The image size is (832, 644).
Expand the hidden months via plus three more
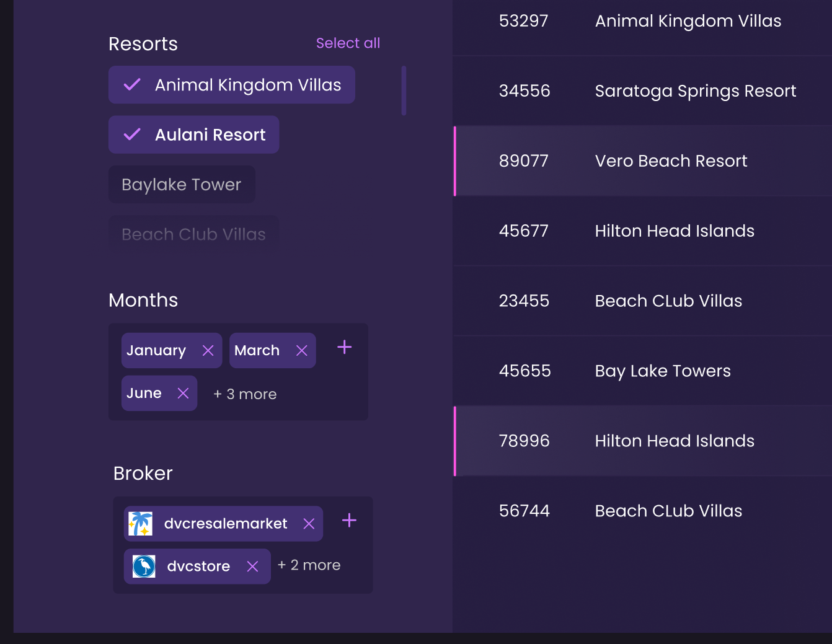tap(244, 394)
